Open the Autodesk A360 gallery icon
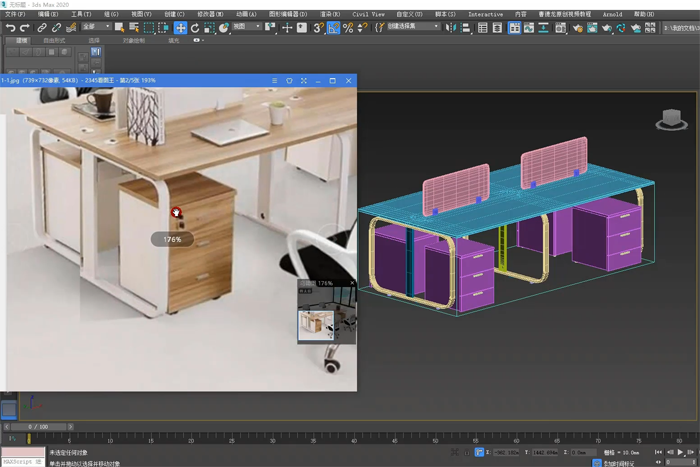The image size is (700, 467). click(x=650, y=28)
